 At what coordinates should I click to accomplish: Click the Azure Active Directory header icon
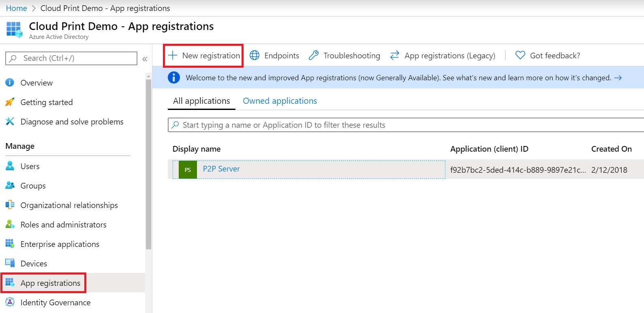[x=14, y=30]
